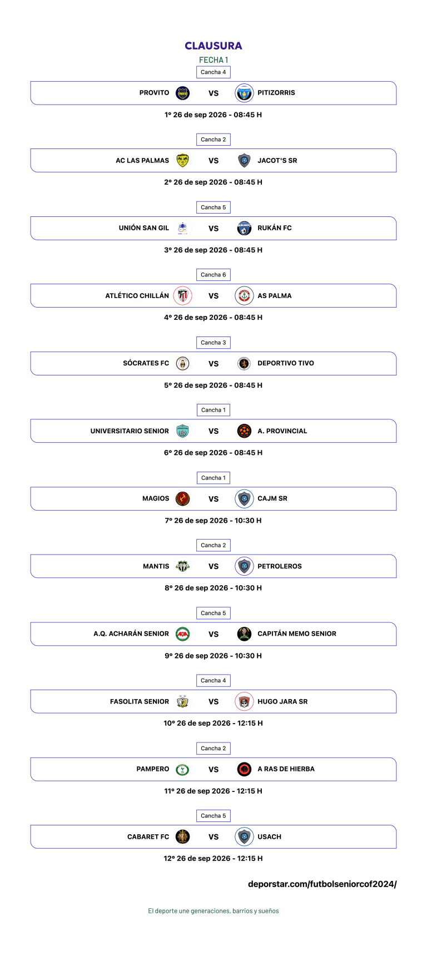The height and width of the screenshot is (980, 427).
Task: Open the Rukán FC crest icon
Action: [x=244, y=228]
